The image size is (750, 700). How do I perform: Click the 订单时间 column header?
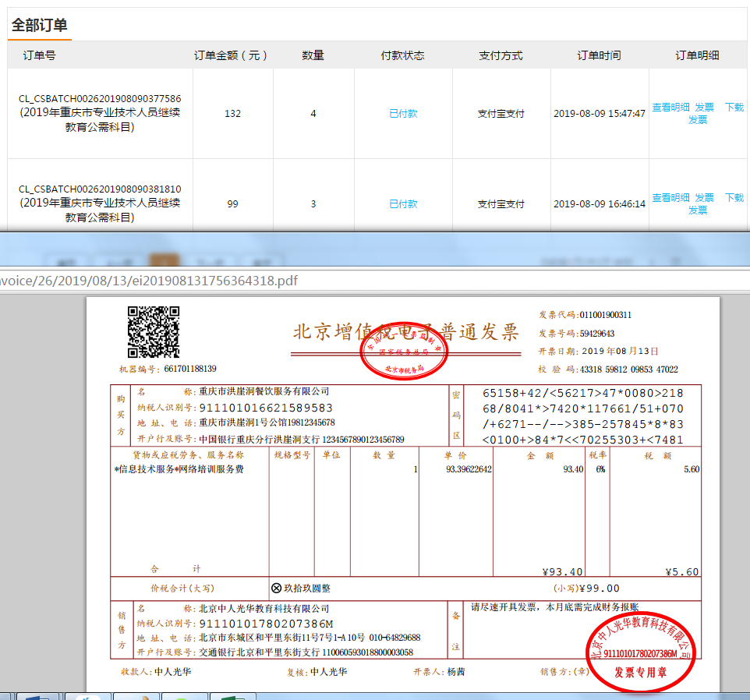point(599,55)
